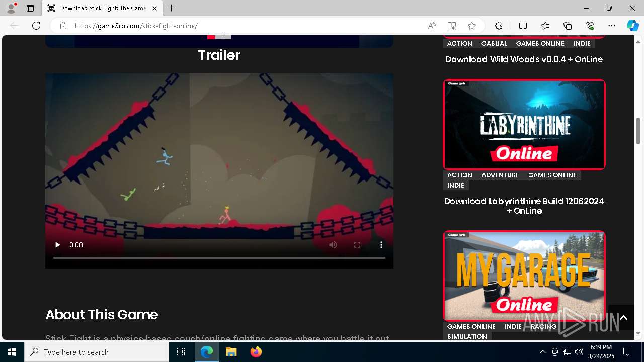
Task: Refresh the current page
Action: 36,26
